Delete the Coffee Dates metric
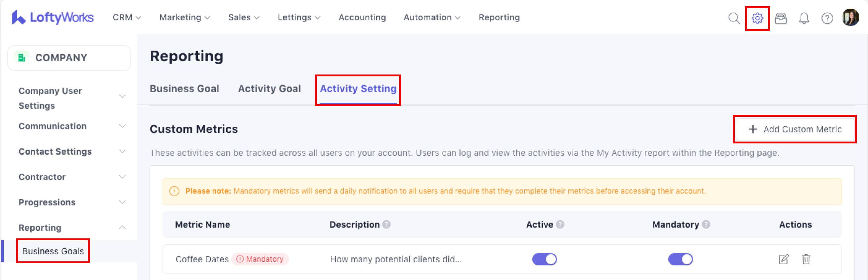The height and width of the screenshot is (280, 868). pos(806,259)
